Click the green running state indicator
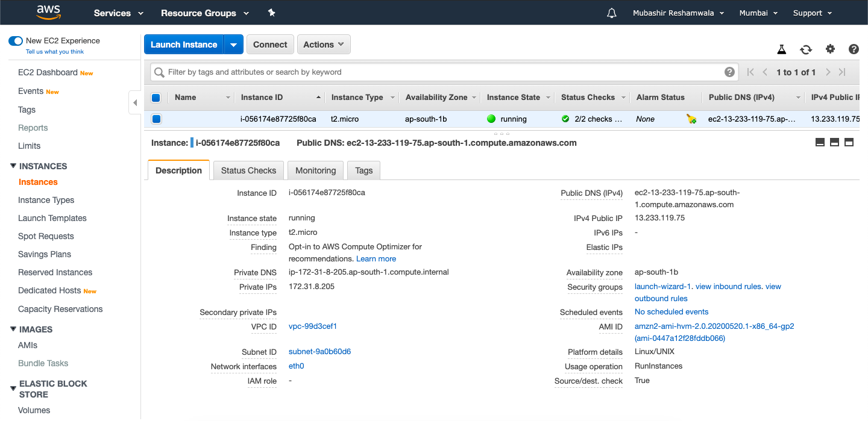Image resolution: width=868 pixels, height=421 pixels. tap(491, 119)
